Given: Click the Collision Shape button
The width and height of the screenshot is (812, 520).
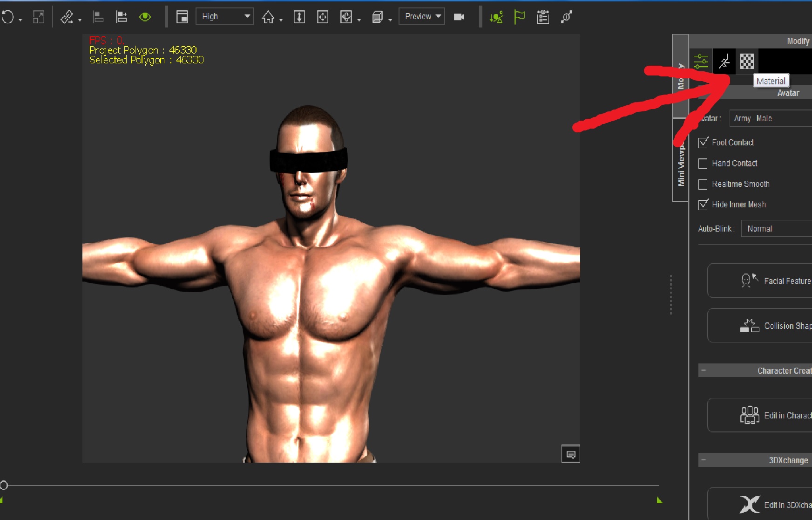Looking at the screenshot, I should point(760,325).
